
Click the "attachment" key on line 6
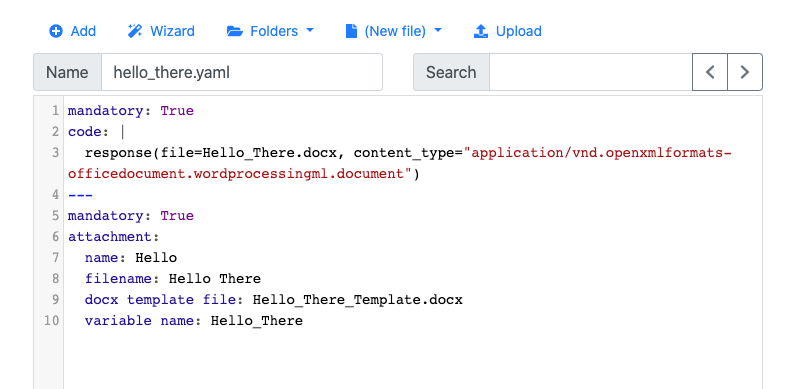tap(110, 237)
